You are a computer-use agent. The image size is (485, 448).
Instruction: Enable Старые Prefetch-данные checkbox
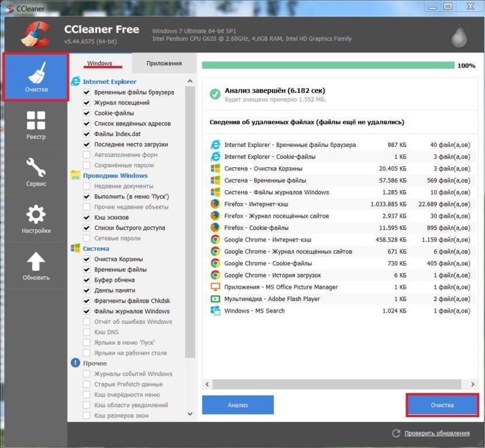pos(86,384)
